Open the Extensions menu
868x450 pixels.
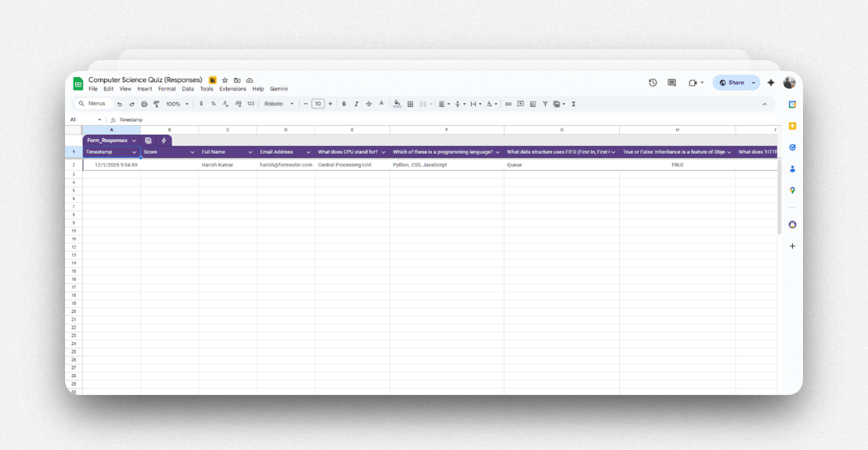click(x=232, y=89)
